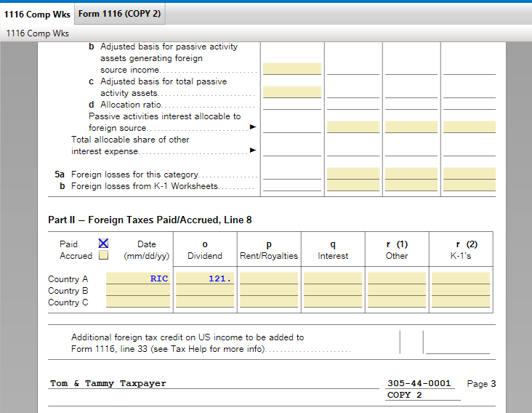Click Country B Dividend field

[205, 290]
